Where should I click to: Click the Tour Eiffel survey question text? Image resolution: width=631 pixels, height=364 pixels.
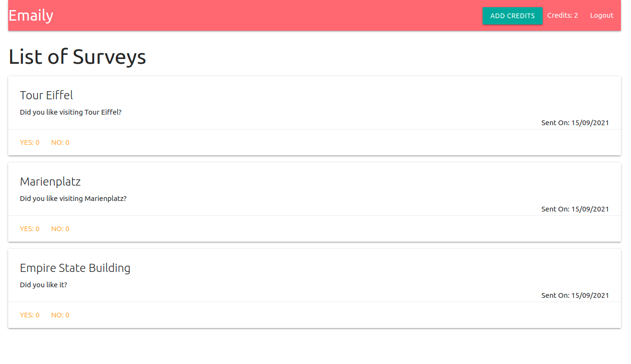tap(71, 112)
